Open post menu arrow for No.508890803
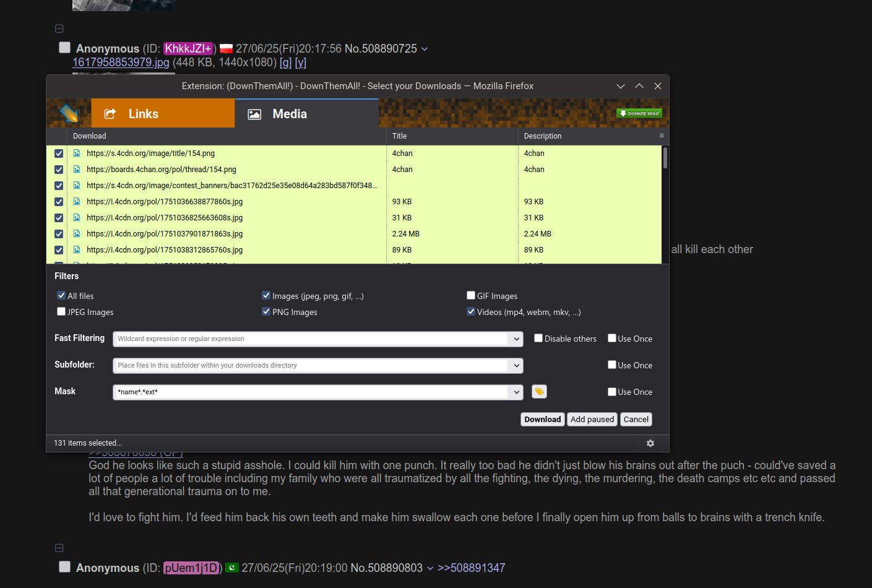The width and height of the screenshot is (872, 588). click(x=430, y=568)
